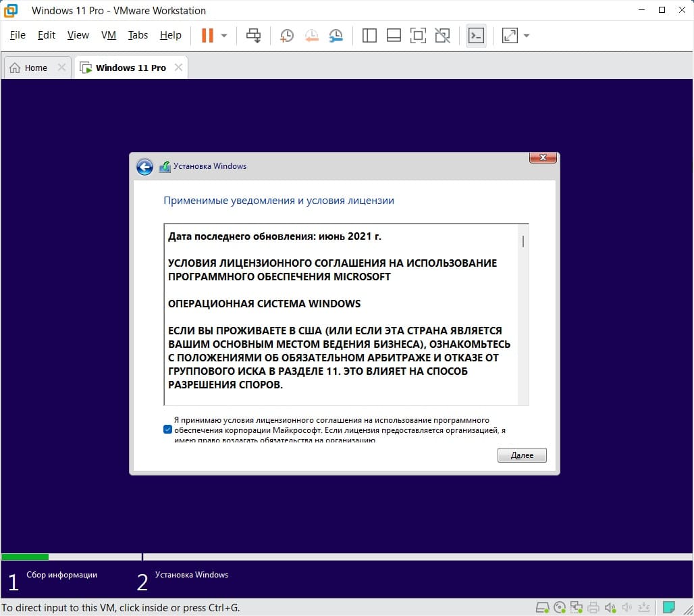Close the VMware Workstation window
Screen dimensions: 694x616
(x=682, y=9)
